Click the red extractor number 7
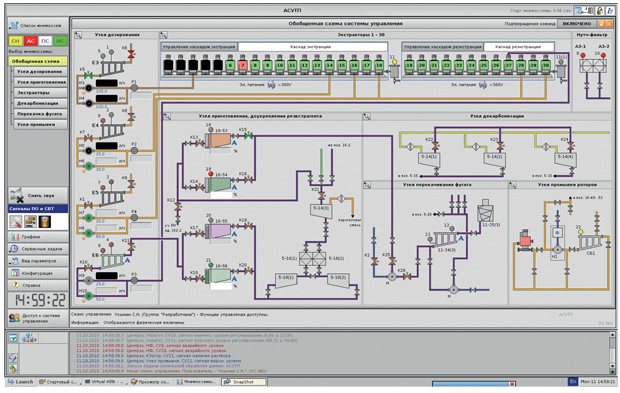The image size is (620, 393). [243, 65]
